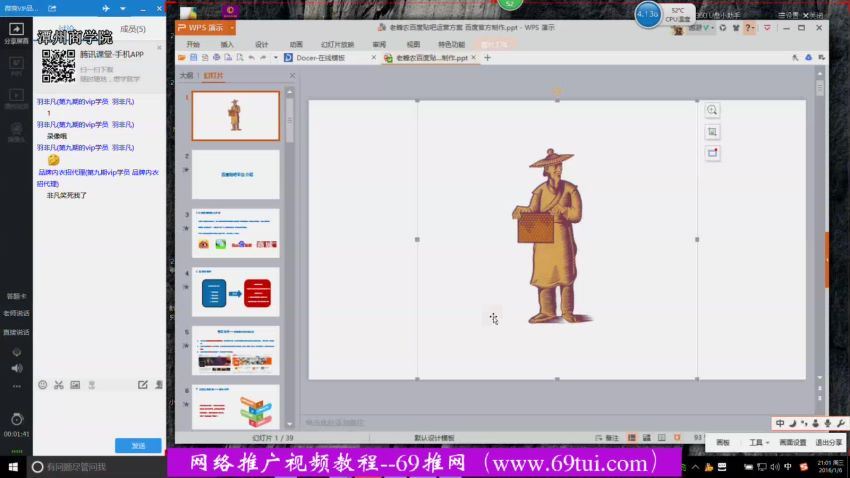Click the zoom magnifier icon beside slide
Viewport: 850px width, 478px height.
tap(712, 110)
